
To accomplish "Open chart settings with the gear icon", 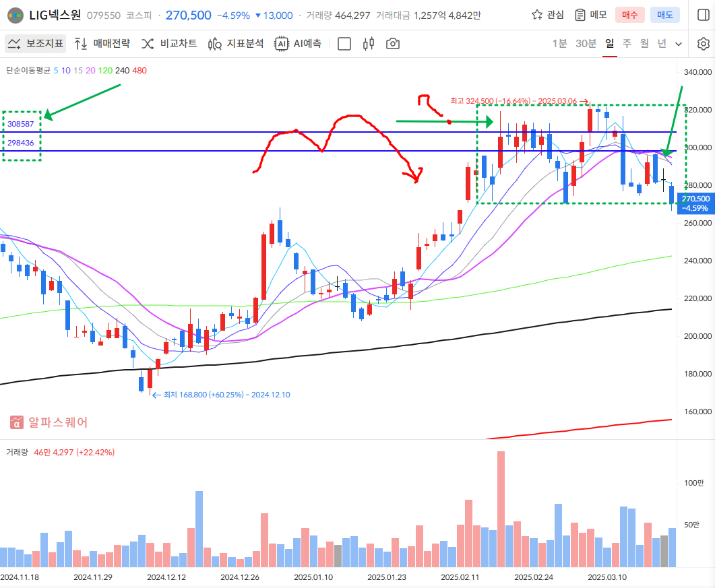I will [704, 44].
